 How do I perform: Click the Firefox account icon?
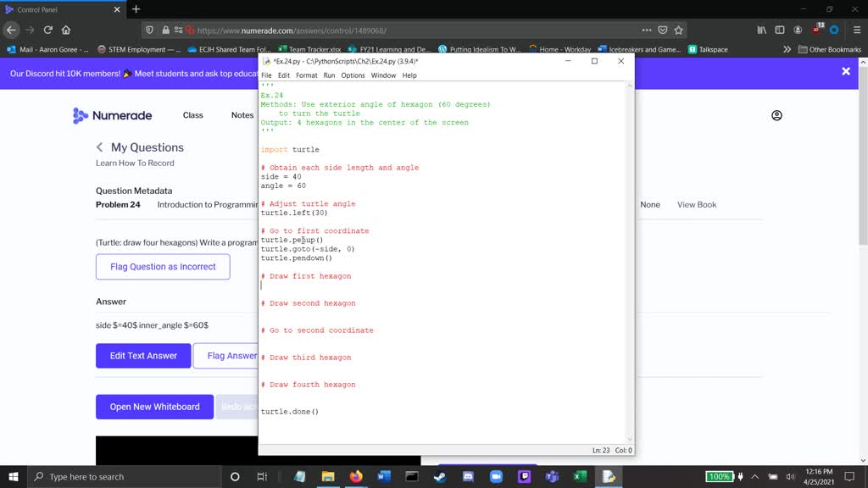797,28
